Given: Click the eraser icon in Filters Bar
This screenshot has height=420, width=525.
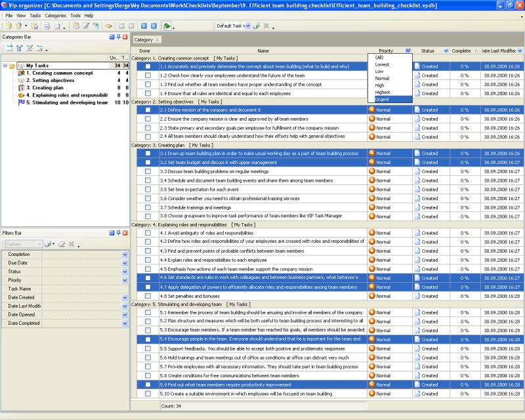Looking at the screenshot, I should 60,244.
